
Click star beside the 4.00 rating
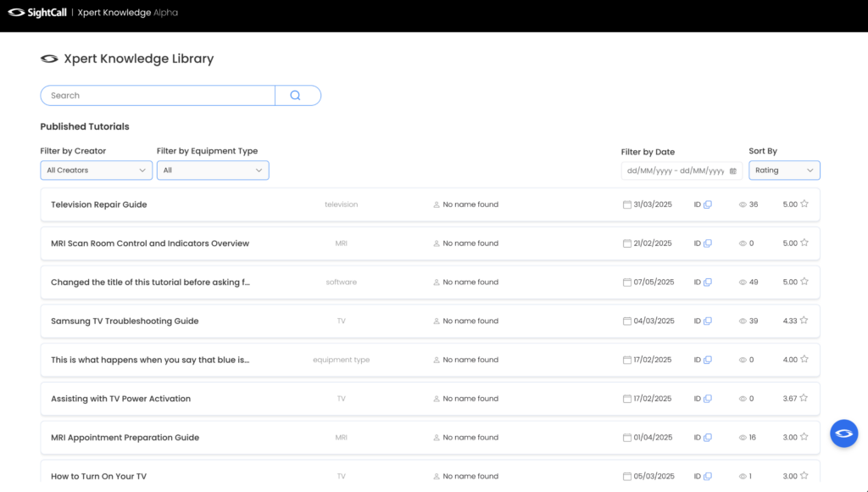pos(804,359)
